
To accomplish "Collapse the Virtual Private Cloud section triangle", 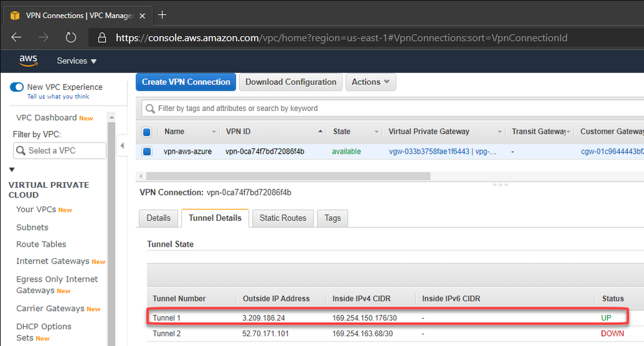I will click(x=12, y=170).
